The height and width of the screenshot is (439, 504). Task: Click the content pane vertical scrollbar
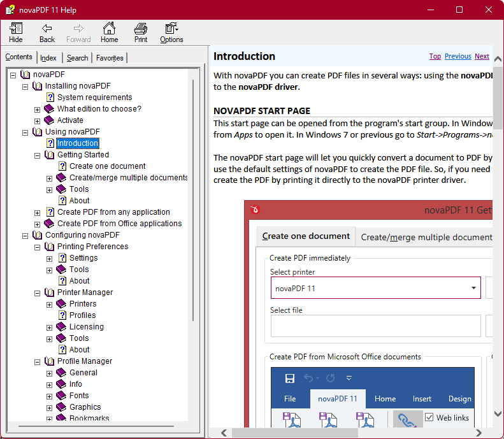(x=498, y=98)
